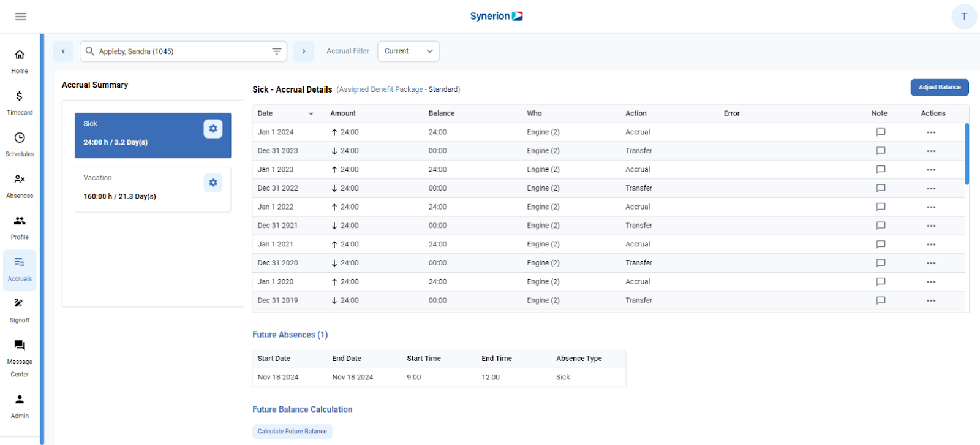Open the hamburger main menu
The height and width of the screenshot is (445, 980).
pyautogui.click(x=21, y=17)
